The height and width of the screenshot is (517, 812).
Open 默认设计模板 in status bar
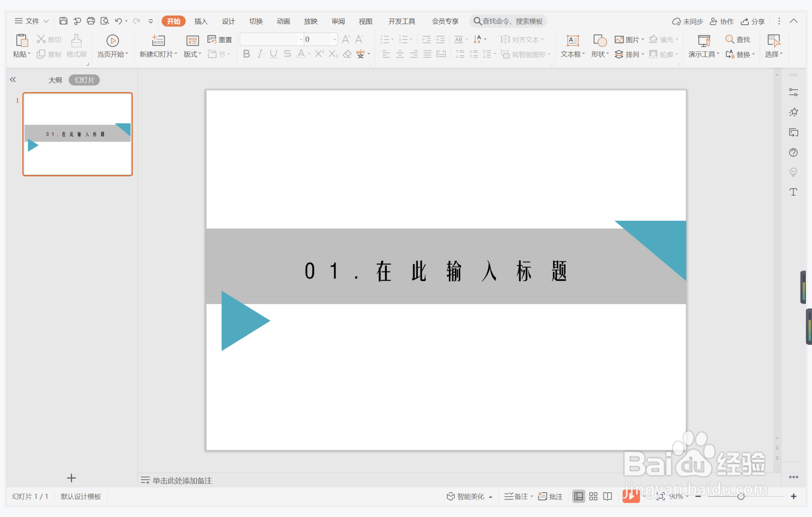click(x=80, y=496)
